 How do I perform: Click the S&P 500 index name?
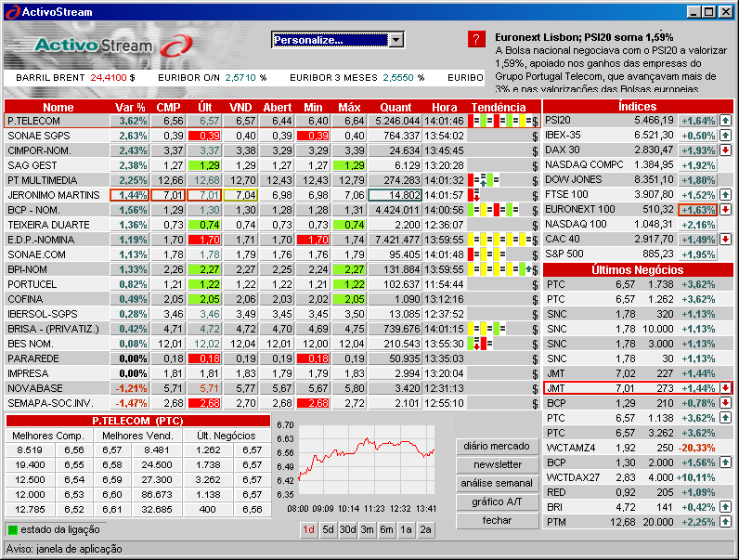[564, 254]
